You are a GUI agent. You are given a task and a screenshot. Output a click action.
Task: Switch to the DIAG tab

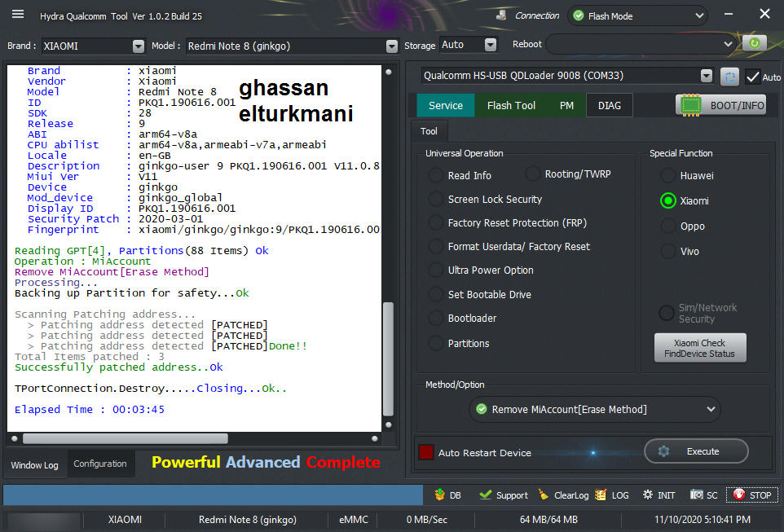[610, 105]
